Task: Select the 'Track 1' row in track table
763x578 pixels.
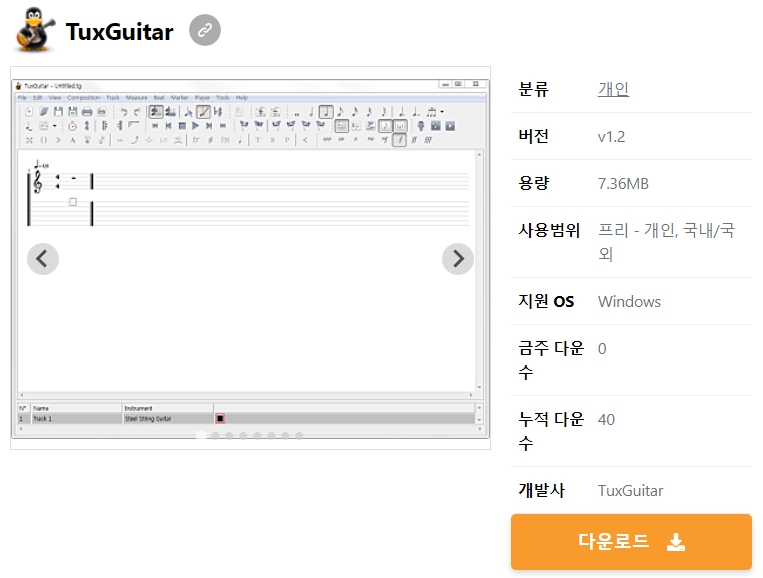Action: click(246, 418)
